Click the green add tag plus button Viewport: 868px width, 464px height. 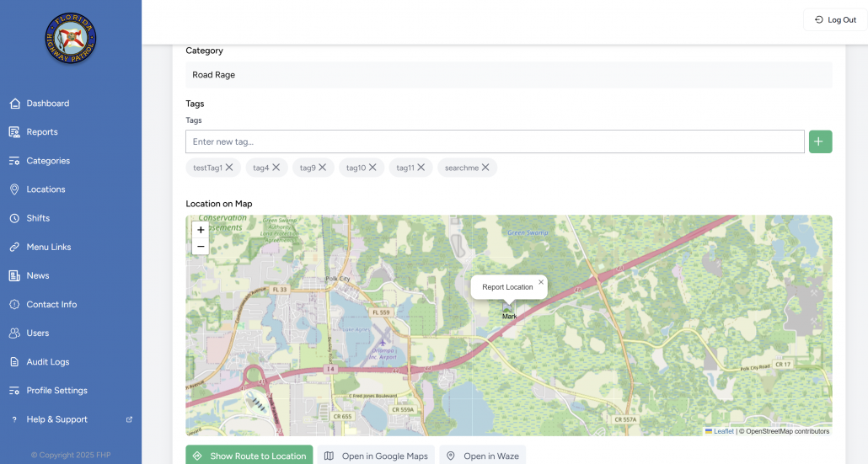820,141
